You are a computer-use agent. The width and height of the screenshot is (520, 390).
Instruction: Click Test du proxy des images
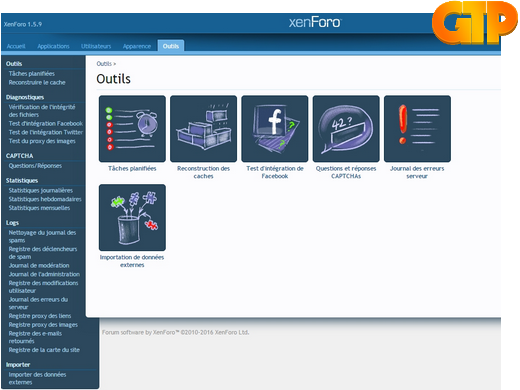[x=42, y=141]
